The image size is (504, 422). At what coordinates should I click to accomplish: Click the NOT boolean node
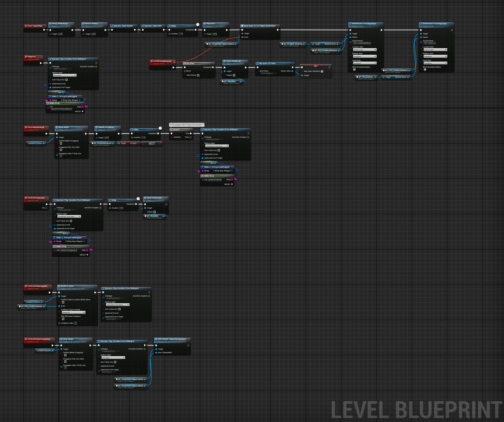coord(152,143)
